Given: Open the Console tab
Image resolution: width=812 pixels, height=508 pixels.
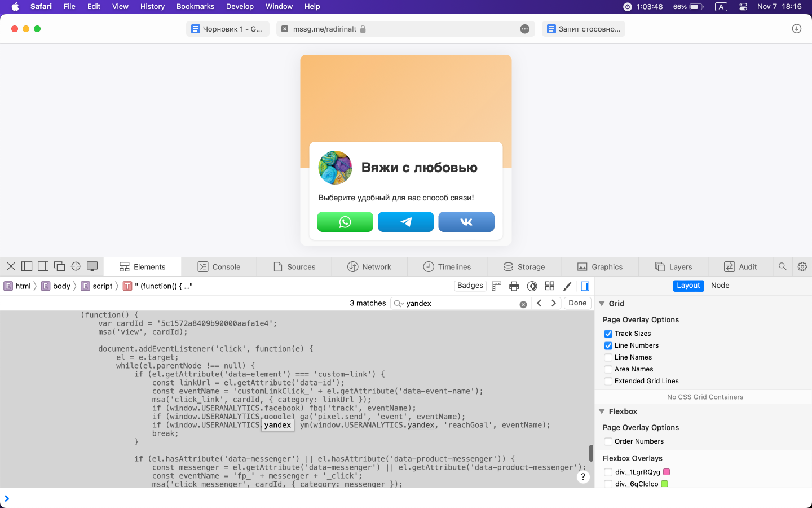Looking at the screenshot, I should tap(219, 267).
